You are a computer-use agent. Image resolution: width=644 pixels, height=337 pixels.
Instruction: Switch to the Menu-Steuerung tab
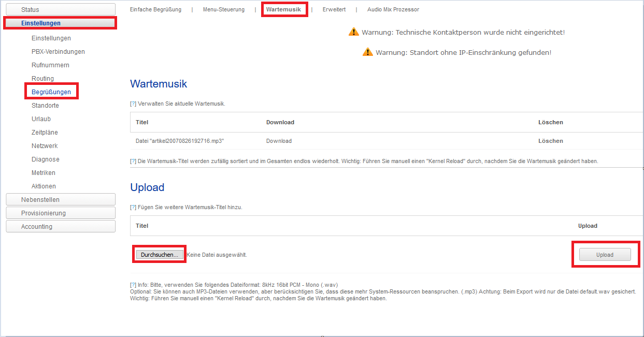pos(223,9)
